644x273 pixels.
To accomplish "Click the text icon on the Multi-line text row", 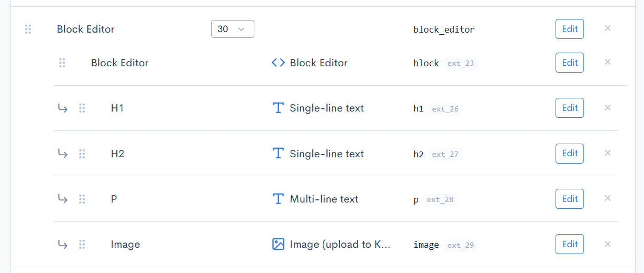I will pyautogui.click(x=278, y=199).
